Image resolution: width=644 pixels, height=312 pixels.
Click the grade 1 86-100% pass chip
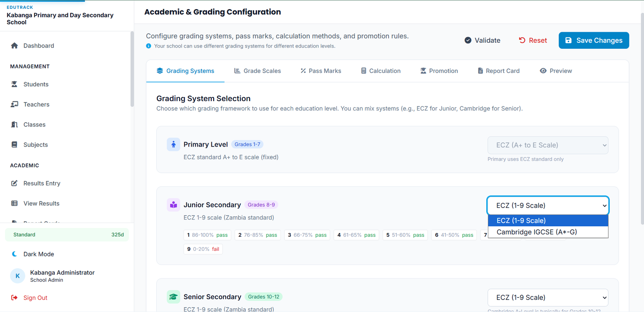click(x=207, y=235)
